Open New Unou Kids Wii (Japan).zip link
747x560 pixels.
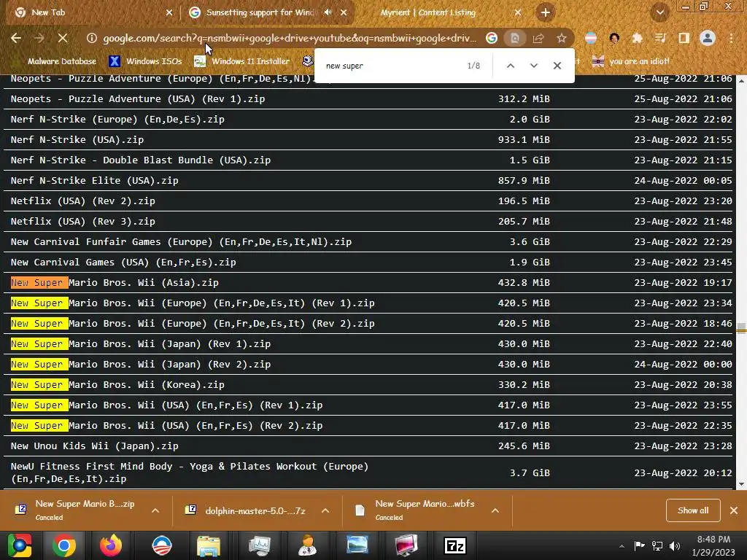[x=94, y=446]
